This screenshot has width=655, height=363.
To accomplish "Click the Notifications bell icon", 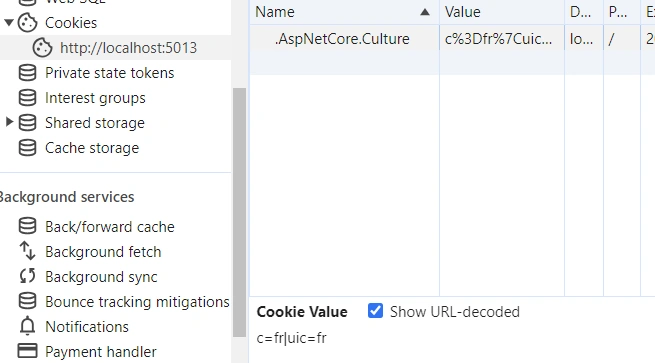I will [x=28, y=326].
